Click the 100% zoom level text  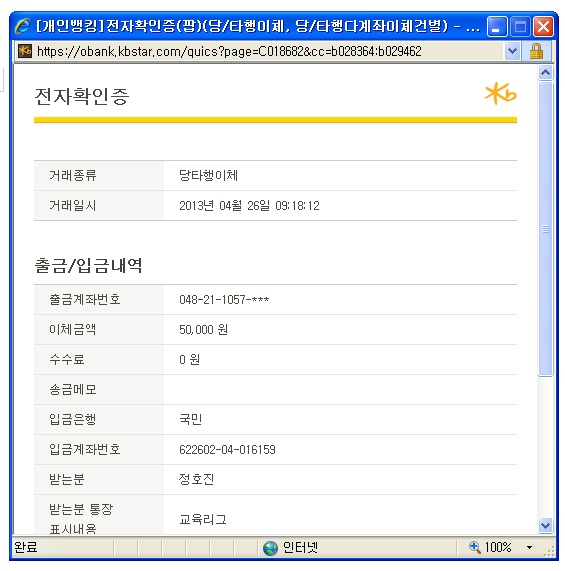(498, 547)
